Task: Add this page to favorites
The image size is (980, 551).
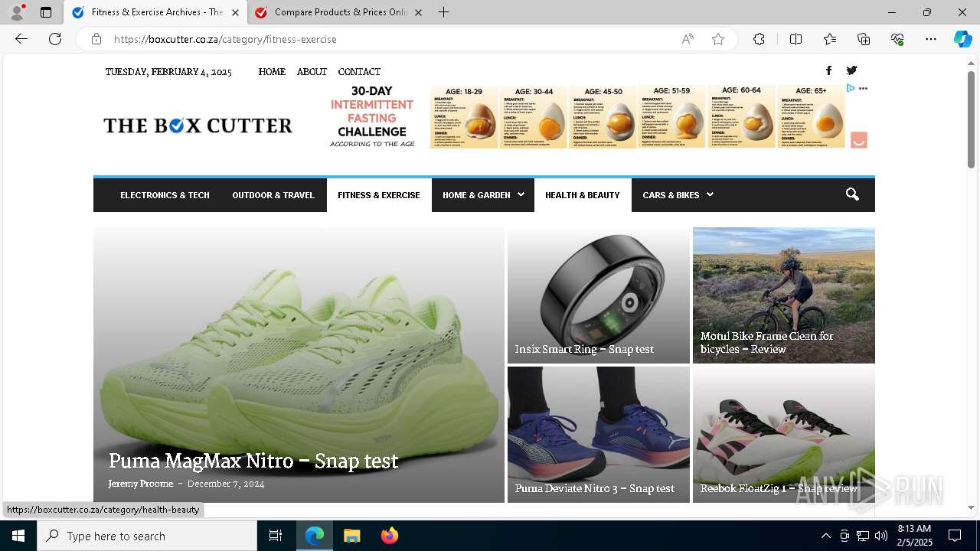Action: tap(718, 39)
